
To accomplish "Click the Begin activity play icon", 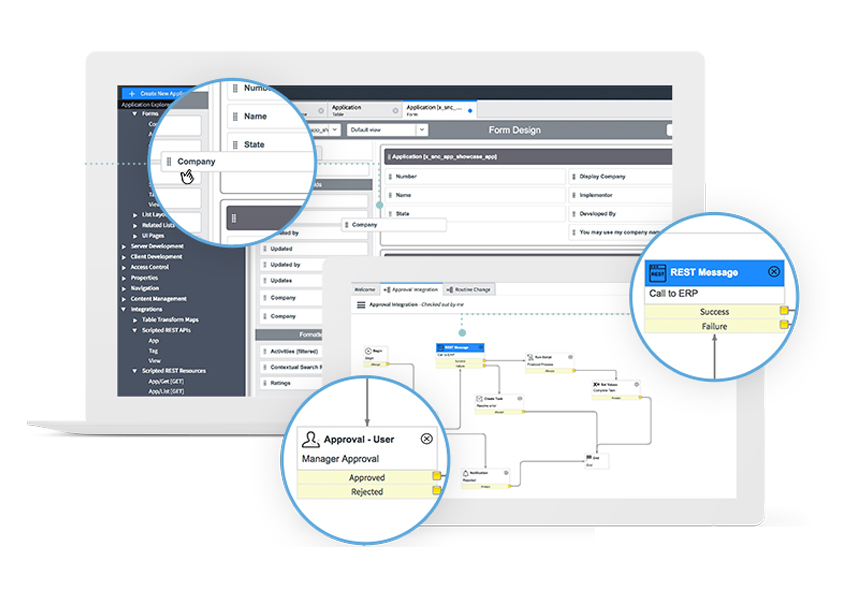I will pyautogui.click(x=368, y=351).
